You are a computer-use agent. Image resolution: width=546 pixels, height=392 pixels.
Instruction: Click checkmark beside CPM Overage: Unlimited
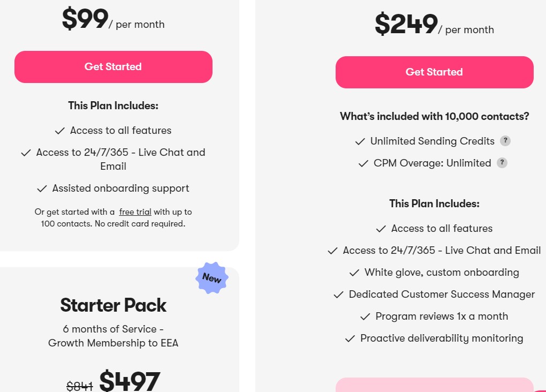click(x=363, y=163)
